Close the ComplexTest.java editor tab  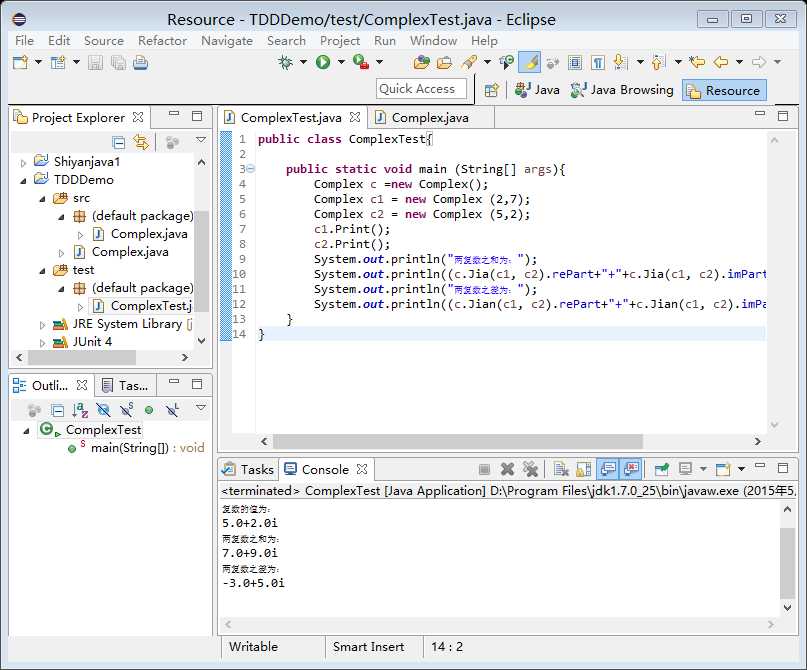pyautogui.click(x=355, y=117)
